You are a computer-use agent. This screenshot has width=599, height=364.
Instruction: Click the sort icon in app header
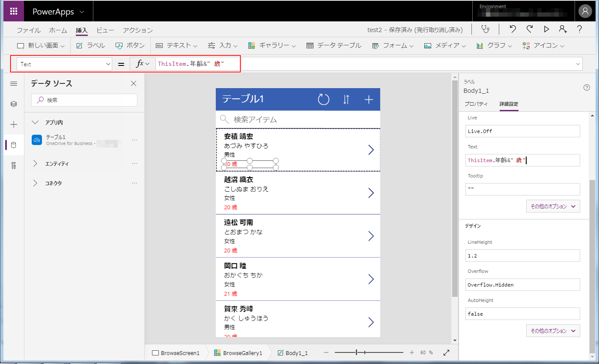point(346,99)
